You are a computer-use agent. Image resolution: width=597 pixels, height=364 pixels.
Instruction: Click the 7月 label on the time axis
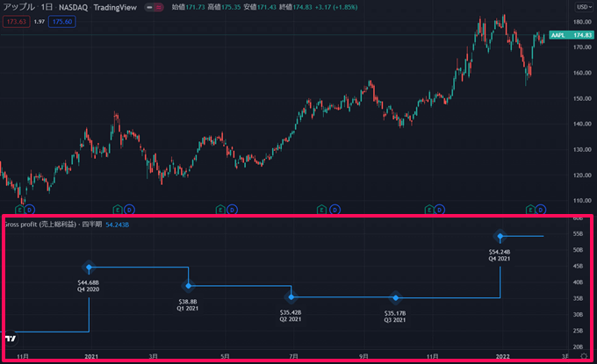293,356
